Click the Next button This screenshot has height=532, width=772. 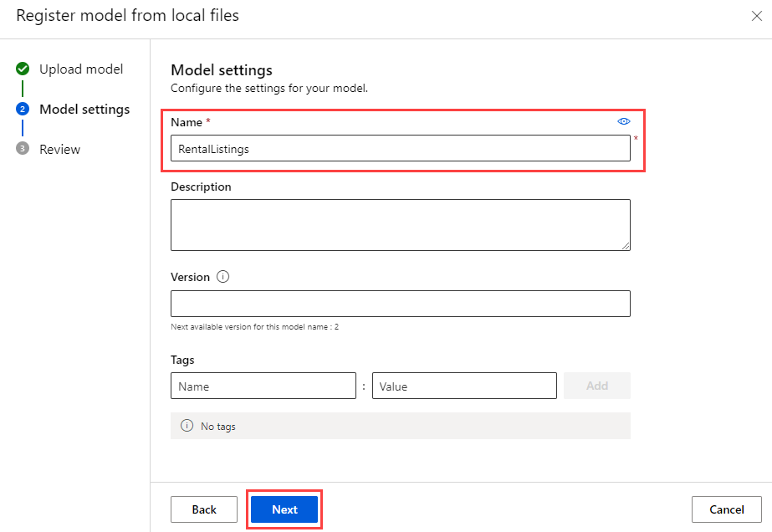tap(284, 509)
